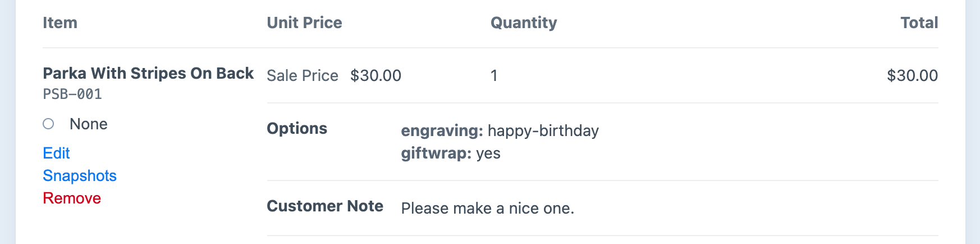Click the giftwrap yes option

[450, 153]
